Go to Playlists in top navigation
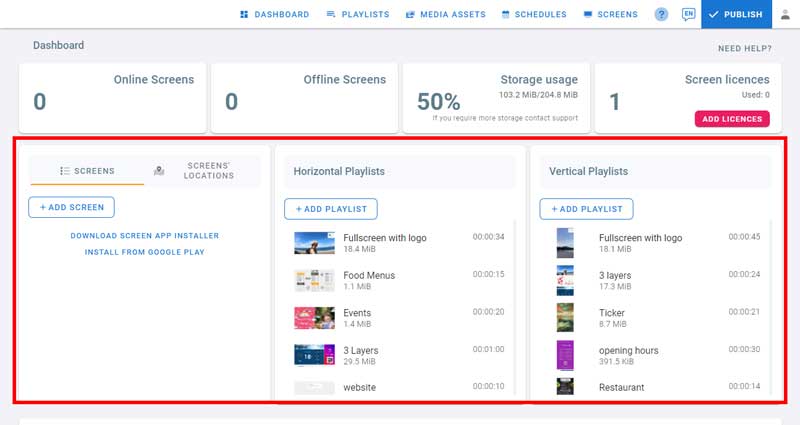Image resolution: width=800 pixels, height=425 pixels. pyautogui.click(x=358, y=14)
